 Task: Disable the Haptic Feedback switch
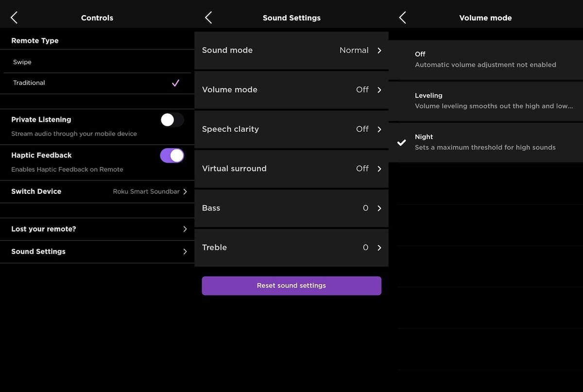click(x=172, y=155)
